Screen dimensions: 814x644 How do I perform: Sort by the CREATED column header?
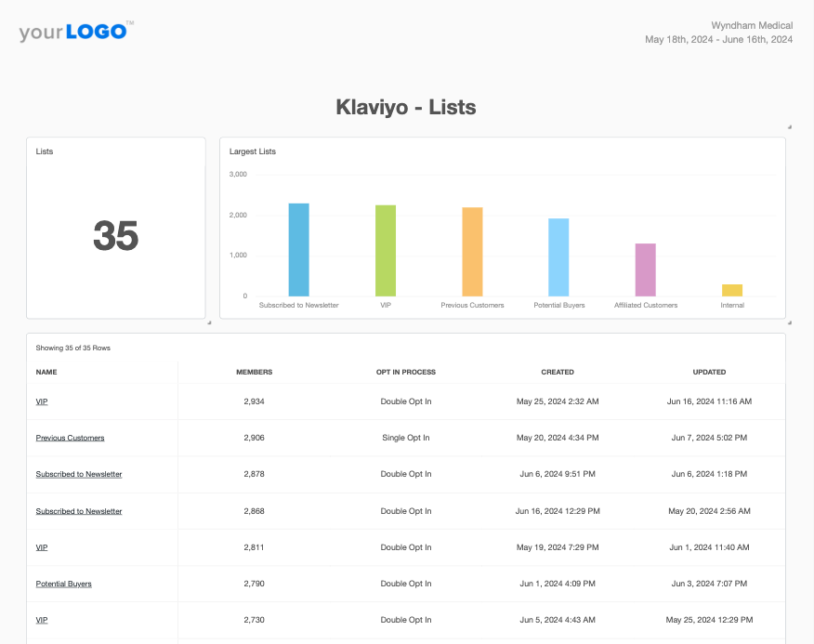(558, 372)
